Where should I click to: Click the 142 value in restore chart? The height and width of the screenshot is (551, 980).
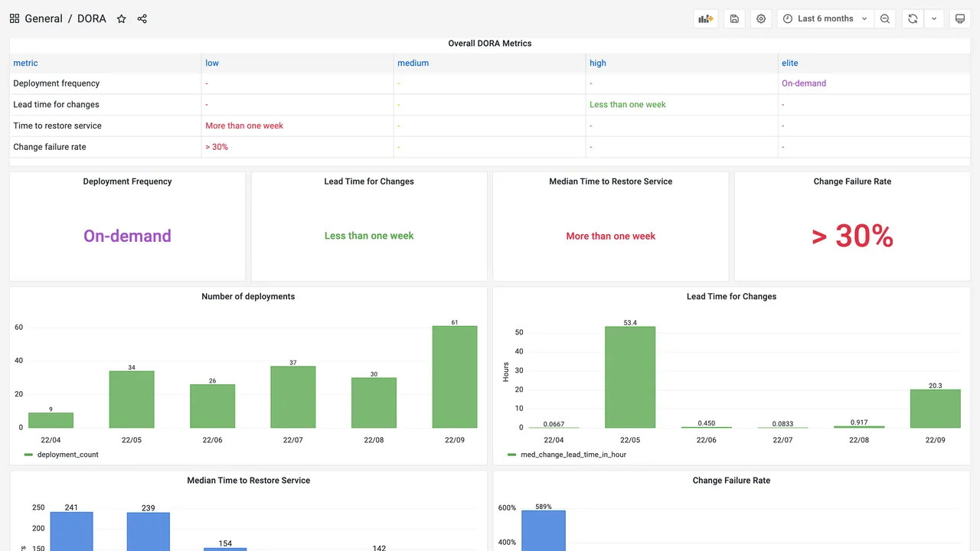click(x=379, y=548)
